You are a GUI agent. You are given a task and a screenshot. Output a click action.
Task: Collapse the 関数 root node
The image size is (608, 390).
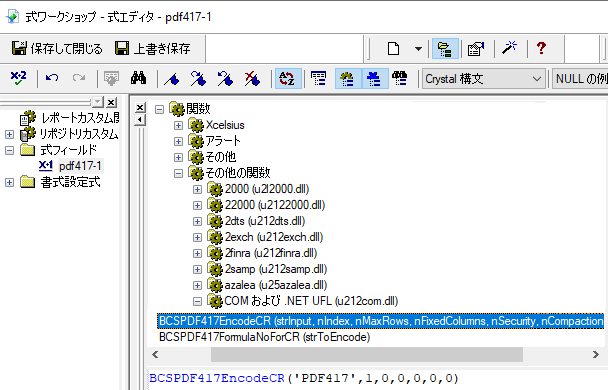[x=159, y=110]
